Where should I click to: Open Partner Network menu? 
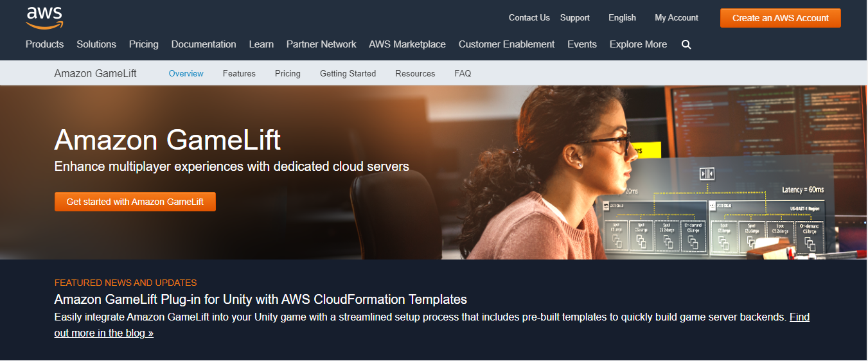pos(321,44)
